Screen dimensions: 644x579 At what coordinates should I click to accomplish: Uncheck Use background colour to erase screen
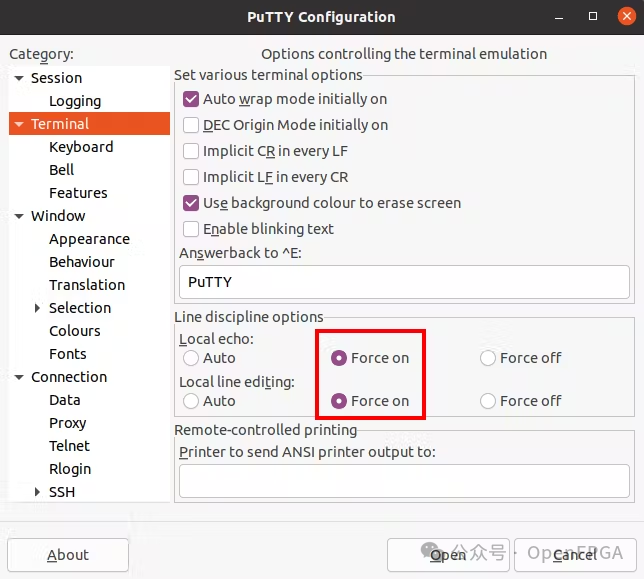191,203
